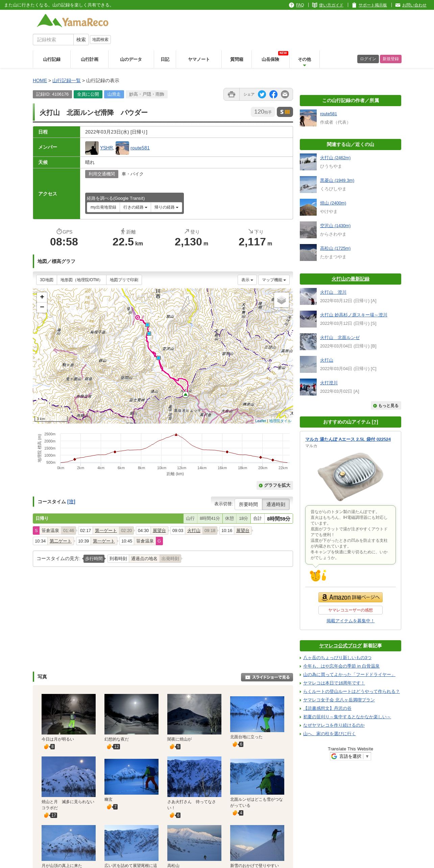Click the グラフを拡大 link

[274, 485]
